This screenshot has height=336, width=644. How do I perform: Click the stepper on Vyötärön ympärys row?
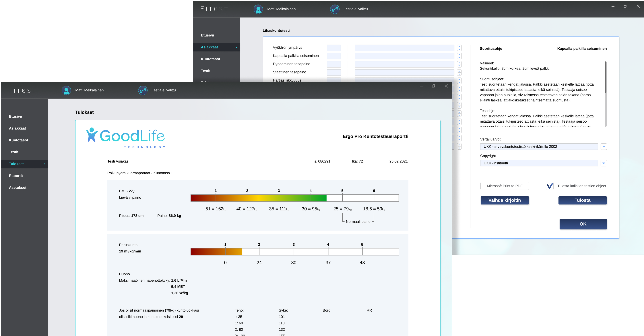click(x=459, y=48)
